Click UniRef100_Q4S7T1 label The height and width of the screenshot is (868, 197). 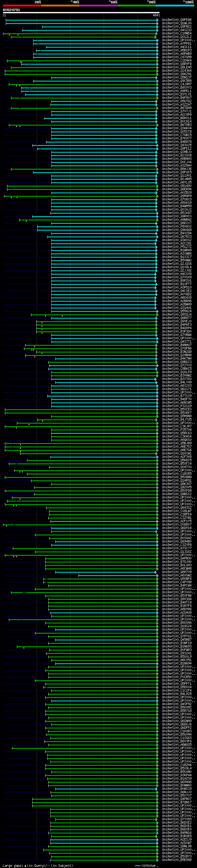[176, 341]
